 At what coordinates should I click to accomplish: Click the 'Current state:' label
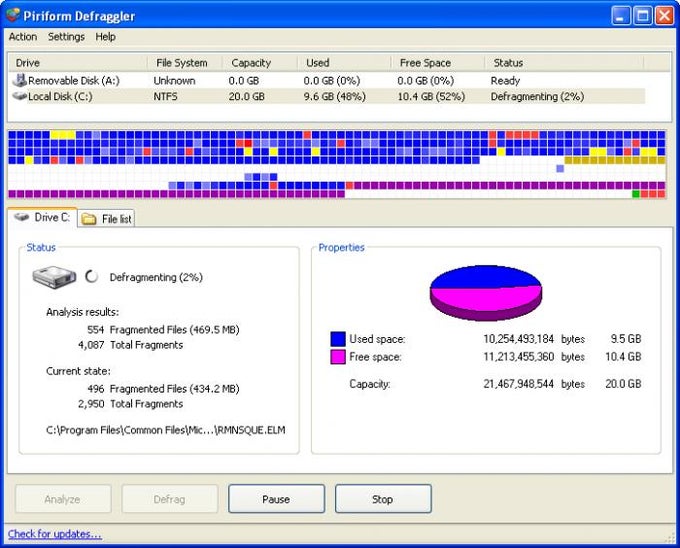click(x=78, y=371)
